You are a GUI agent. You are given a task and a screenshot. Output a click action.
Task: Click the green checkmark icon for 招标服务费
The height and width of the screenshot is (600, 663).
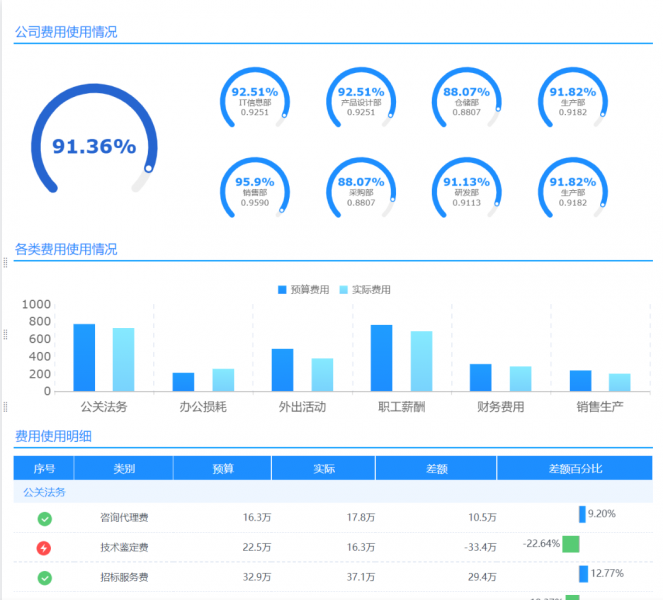pos(44,578)
